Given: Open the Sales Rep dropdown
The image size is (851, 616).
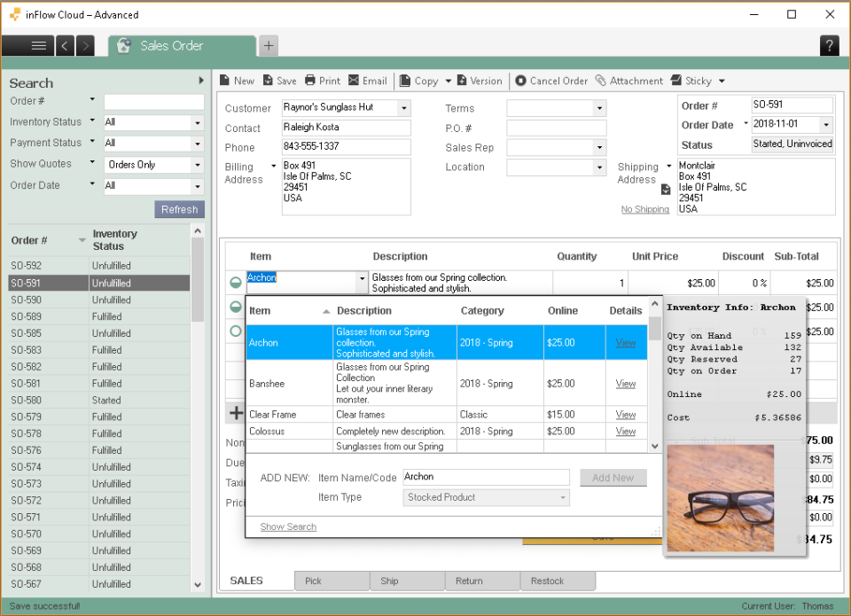Looking at the screenshot, I should [x=599, y=147].
